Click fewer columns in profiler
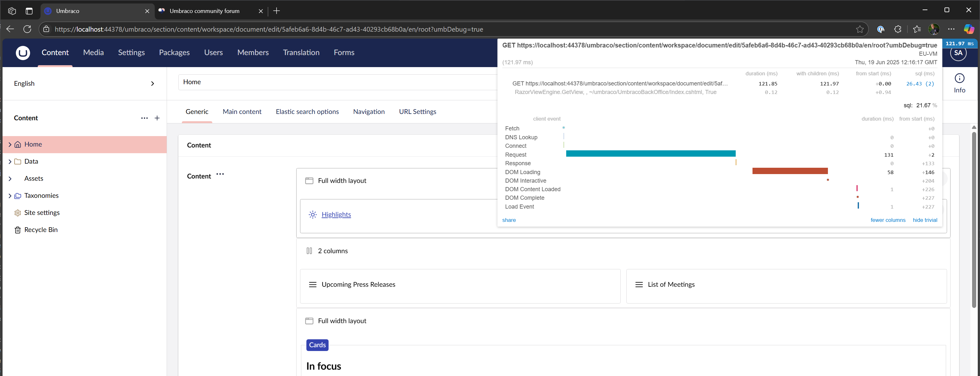980x376 pixels. click(x=888, y=220)
